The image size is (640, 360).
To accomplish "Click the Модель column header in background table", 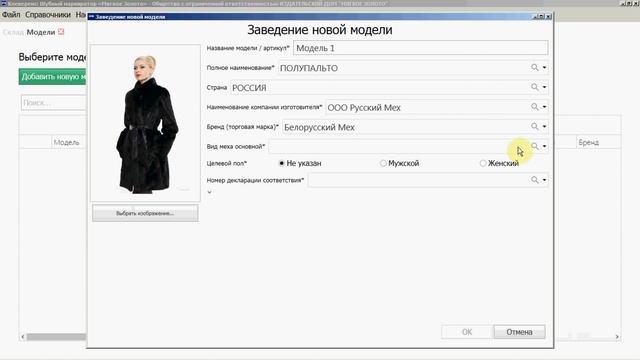I will [66, 142].
